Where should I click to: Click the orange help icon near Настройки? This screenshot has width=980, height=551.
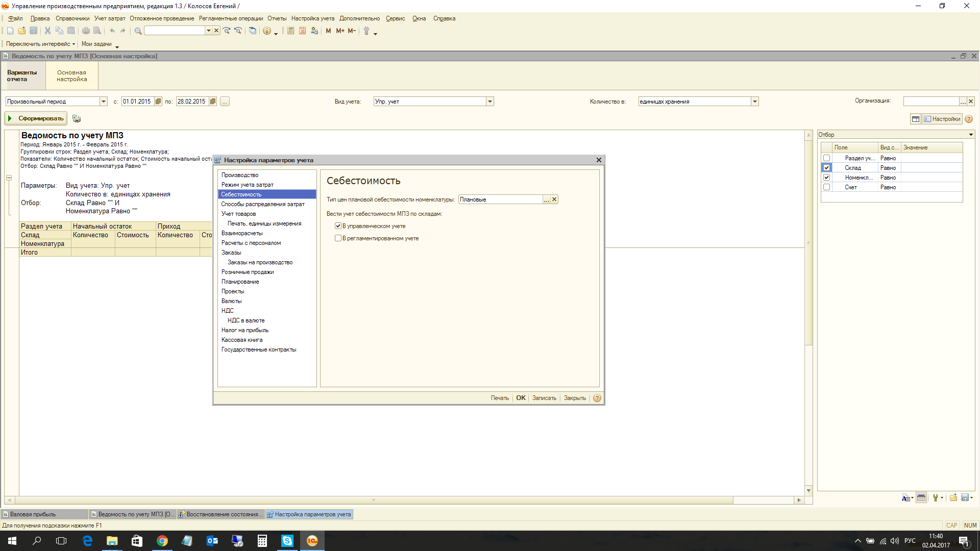click(969, 119)
